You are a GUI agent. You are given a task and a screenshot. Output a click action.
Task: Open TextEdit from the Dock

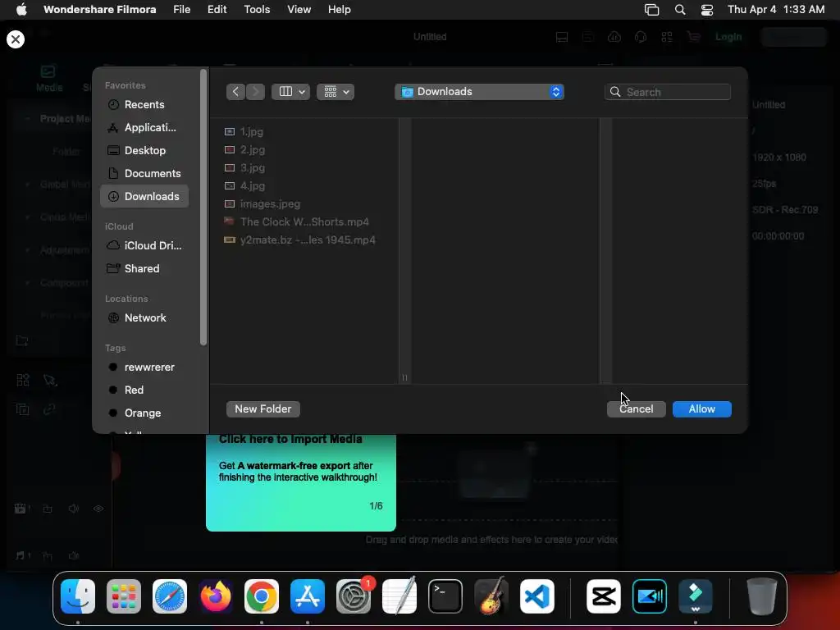coord(399,596)
